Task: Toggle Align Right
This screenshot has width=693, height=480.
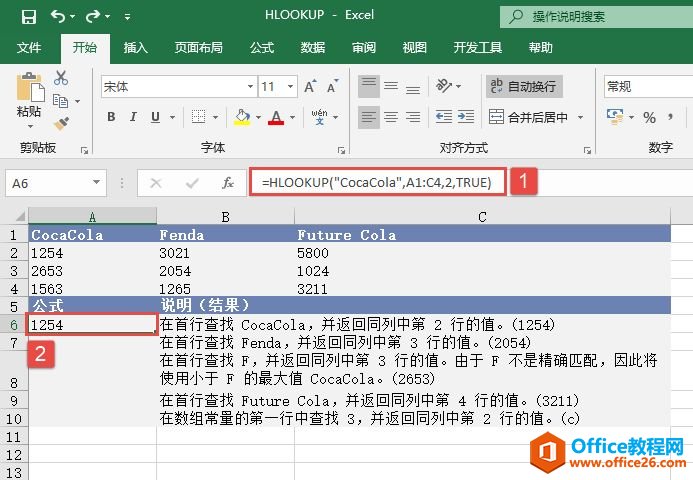Action: pyautogui.click(x=413, y=117)
